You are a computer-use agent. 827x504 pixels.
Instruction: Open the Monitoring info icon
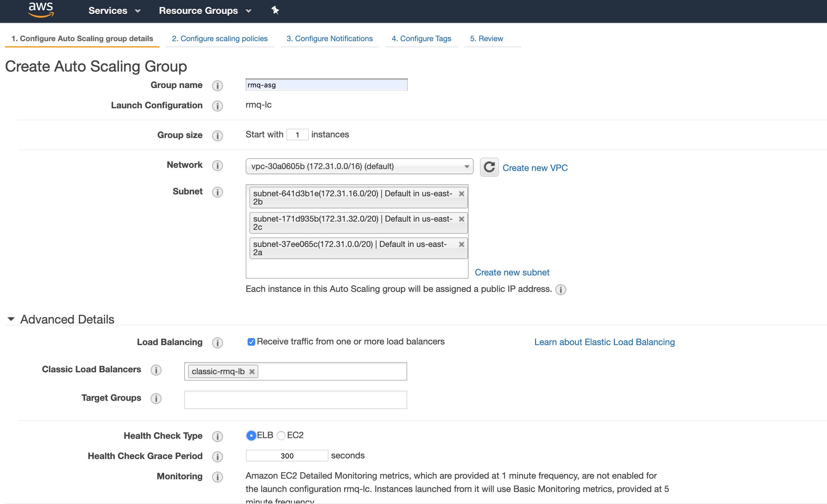coord(218,477)
